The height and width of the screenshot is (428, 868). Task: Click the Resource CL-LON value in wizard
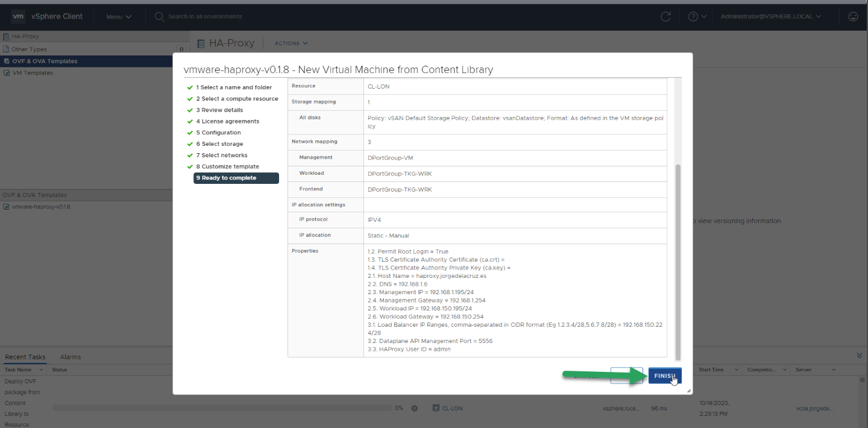click(x=379, y=86)
